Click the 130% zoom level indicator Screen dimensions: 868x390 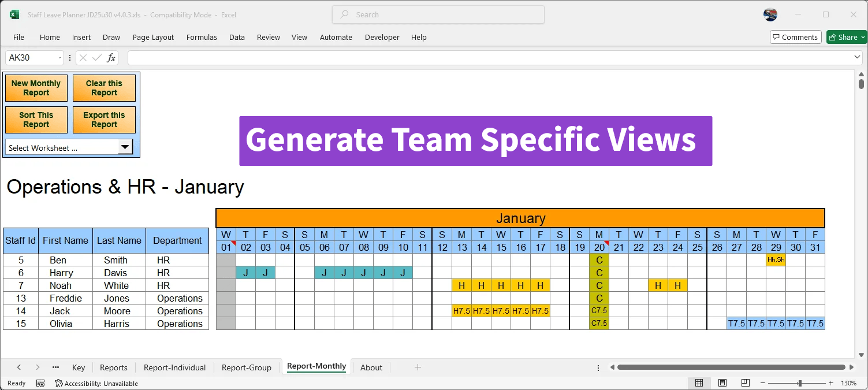(x=849, y=382)
